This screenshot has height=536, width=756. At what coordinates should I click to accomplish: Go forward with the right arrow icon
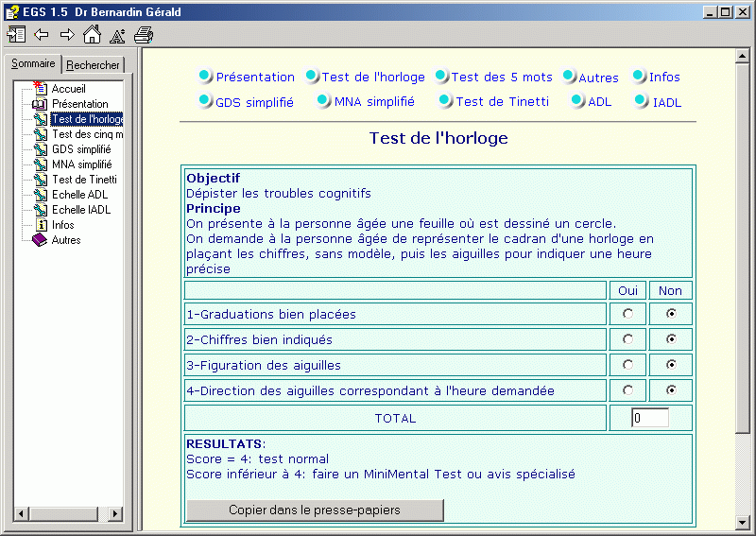pyautogui.click(x=67, y=35)
